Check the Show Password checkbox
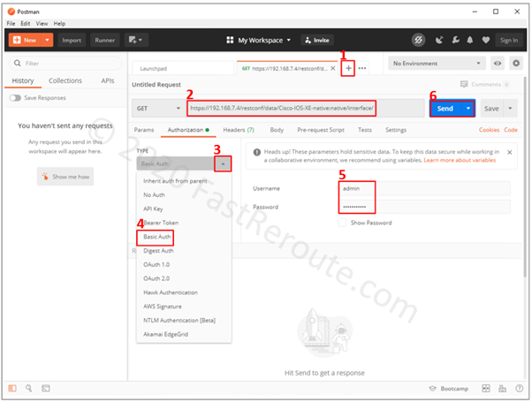The width and height of the screenshot is (532, 402). tap(342, 223)
